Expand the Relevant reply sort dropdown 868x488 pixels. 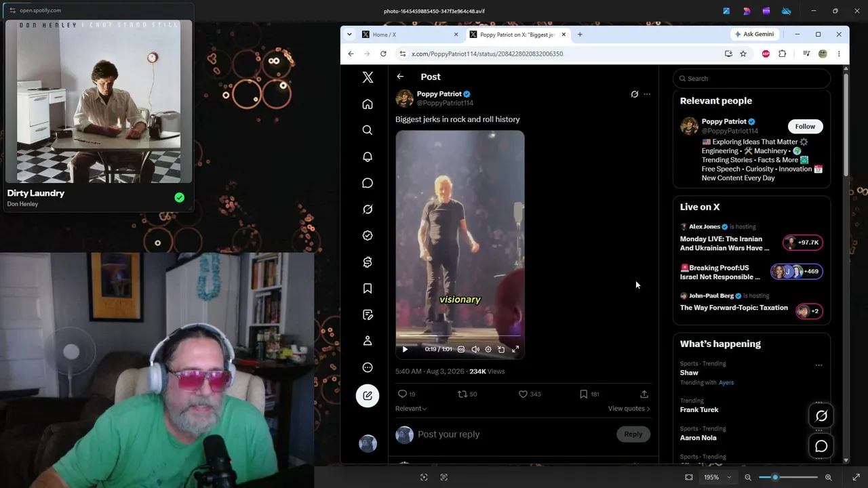(411, 409)
